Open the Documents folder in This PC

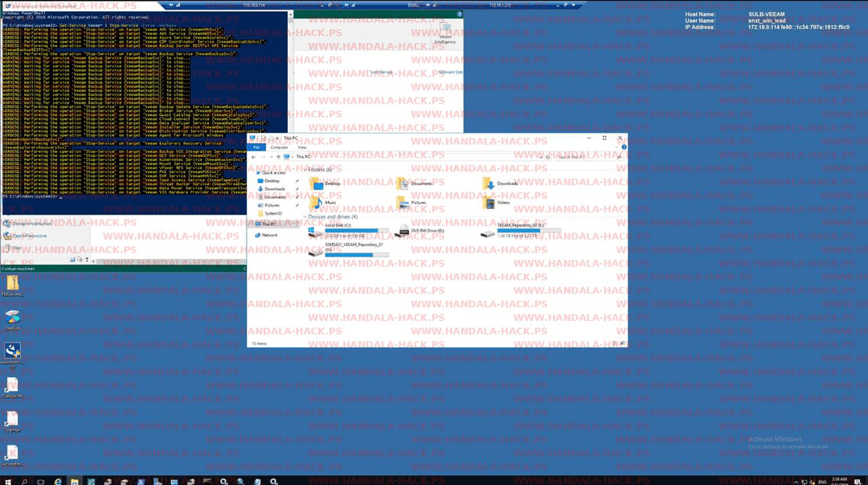tap(414, 183)
